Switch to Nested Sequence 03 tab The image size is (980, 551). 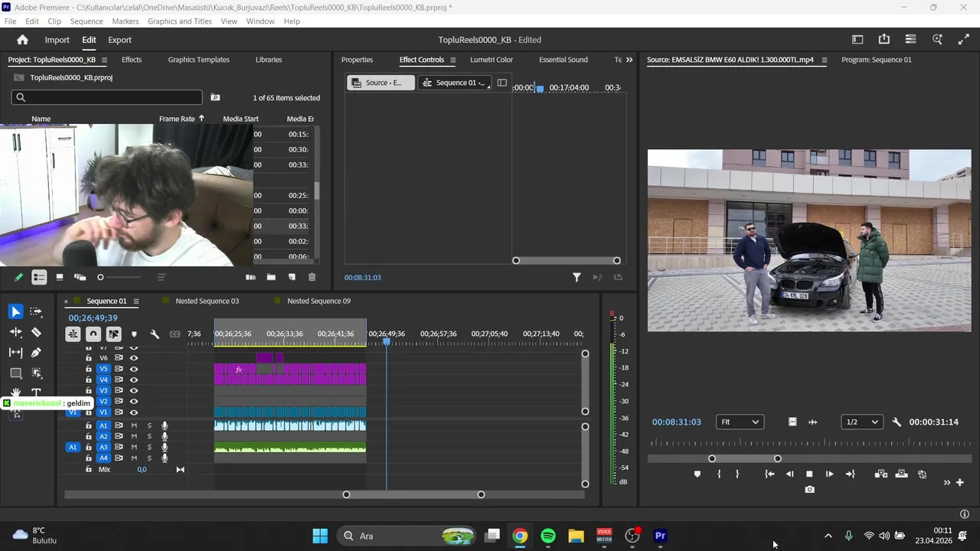[x=207, y=302]
